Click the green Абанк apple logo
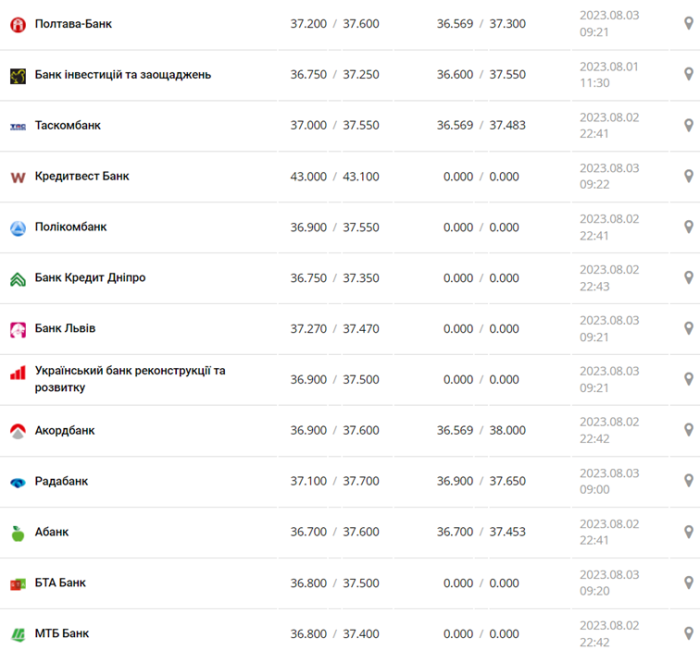700x650 pixels. 18,533
